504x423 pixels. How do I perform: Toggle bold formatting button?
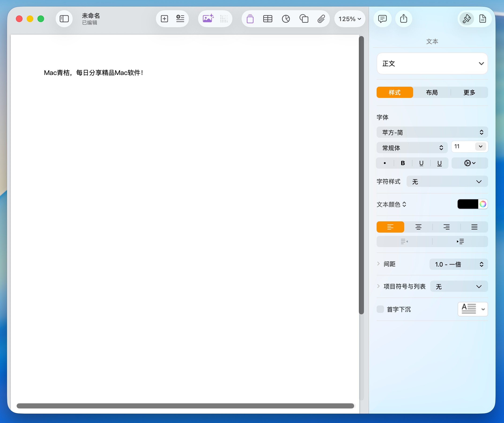[x=403, y=163]
